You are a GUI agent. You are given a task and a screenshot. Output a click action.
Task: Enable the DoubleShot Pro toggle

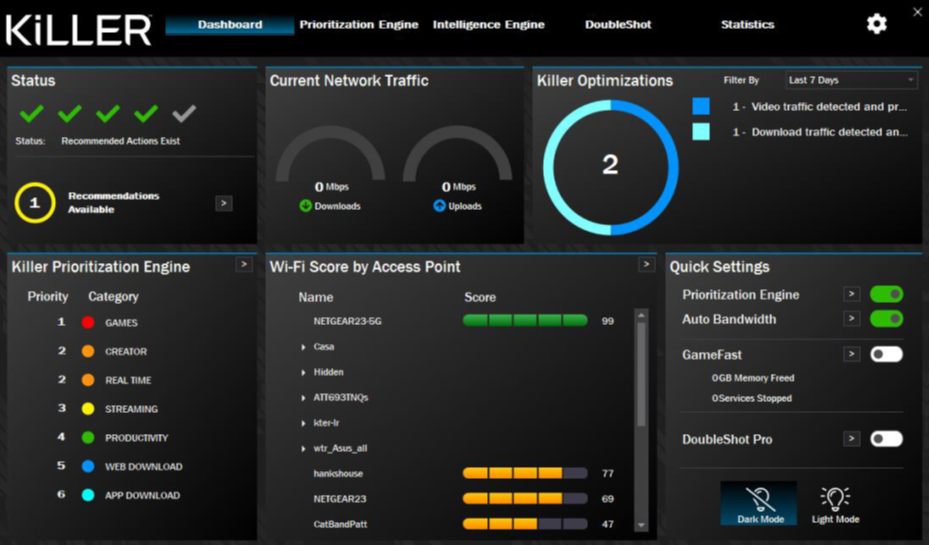(x=886, y=439)
